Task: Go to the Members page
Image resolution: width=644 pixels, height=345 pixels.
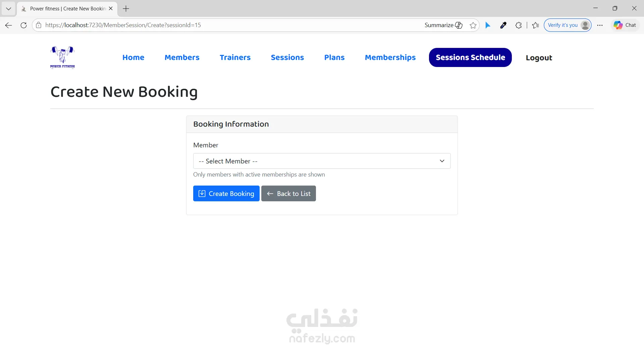Action: [x=182, y=58]
